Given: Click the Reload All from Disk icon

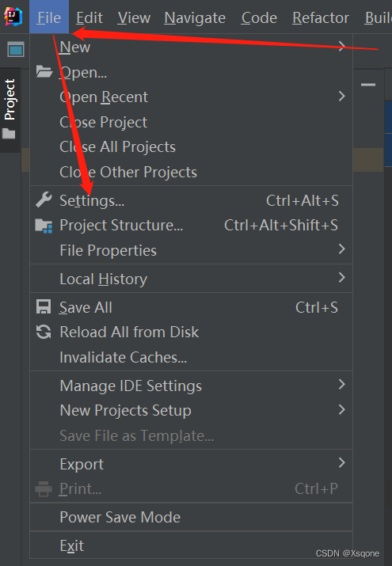Looking at the screenshot, I should click(x=44, y=332).
